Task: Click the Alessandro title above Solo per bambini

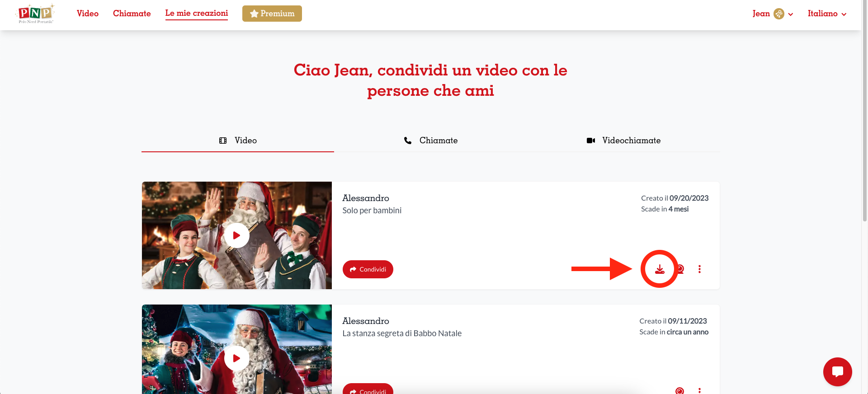Action: pos(366,198)
